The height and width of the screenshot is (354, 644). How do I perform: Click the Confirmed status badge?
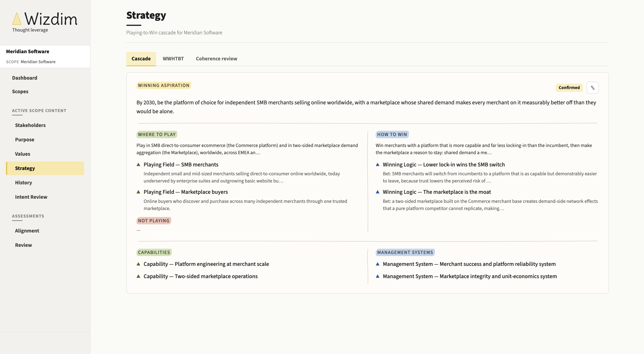pos(569,88)
